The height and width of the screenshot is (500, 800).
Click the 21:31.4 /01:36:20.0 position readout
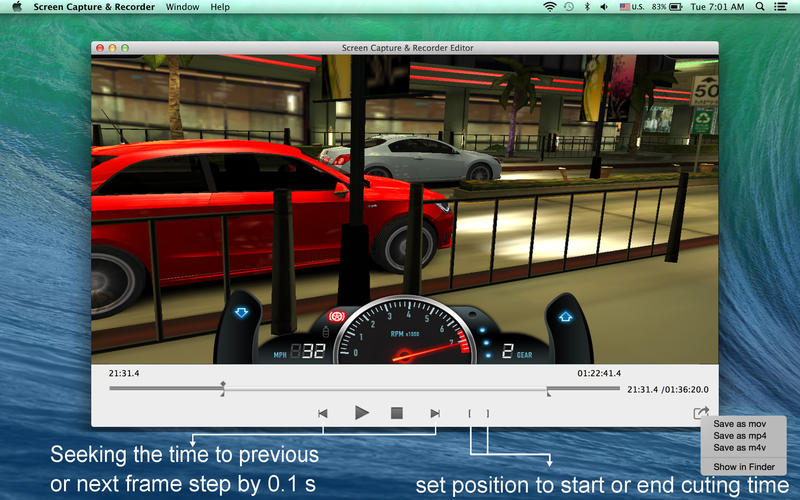pos(668,389)
